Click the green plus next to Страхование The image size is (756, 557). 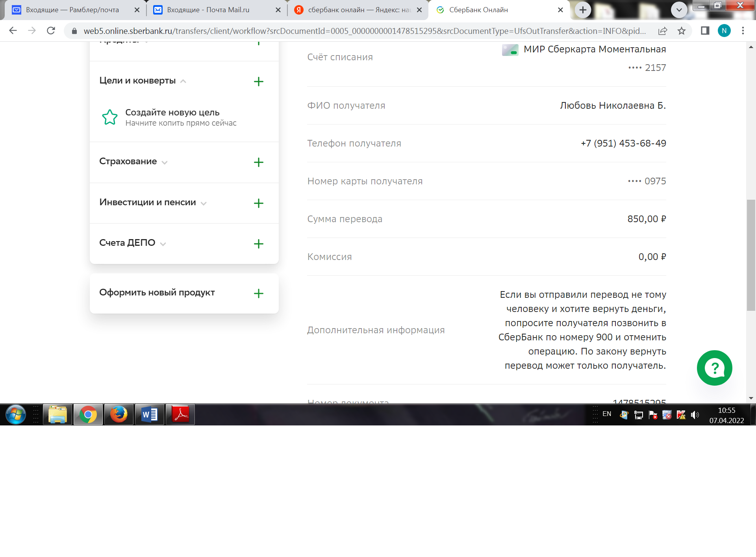coord(258,162)
